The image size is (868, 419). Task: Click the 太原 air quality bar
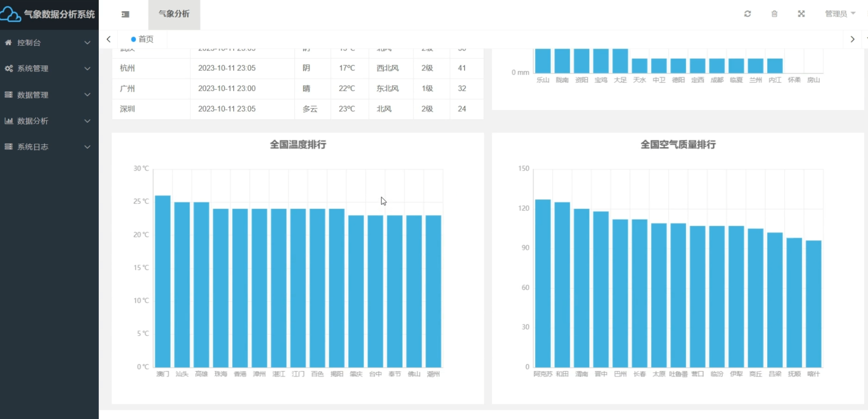[x=659, y=295]
